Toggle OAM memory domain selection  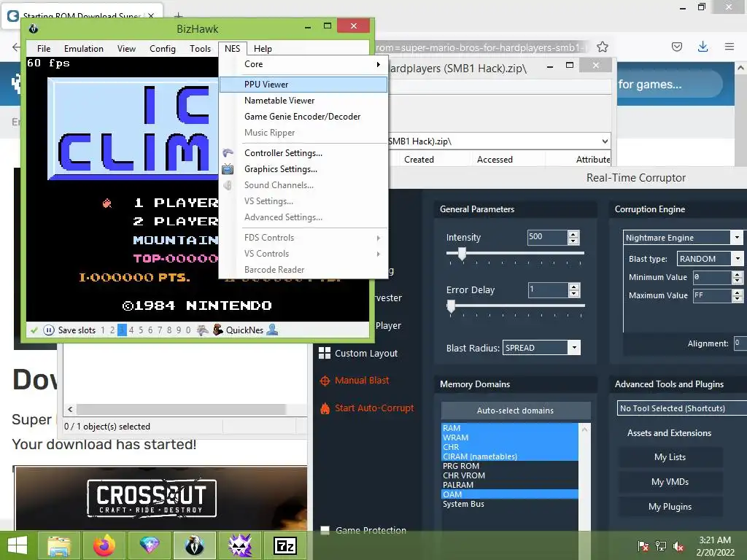coord(509,494)
